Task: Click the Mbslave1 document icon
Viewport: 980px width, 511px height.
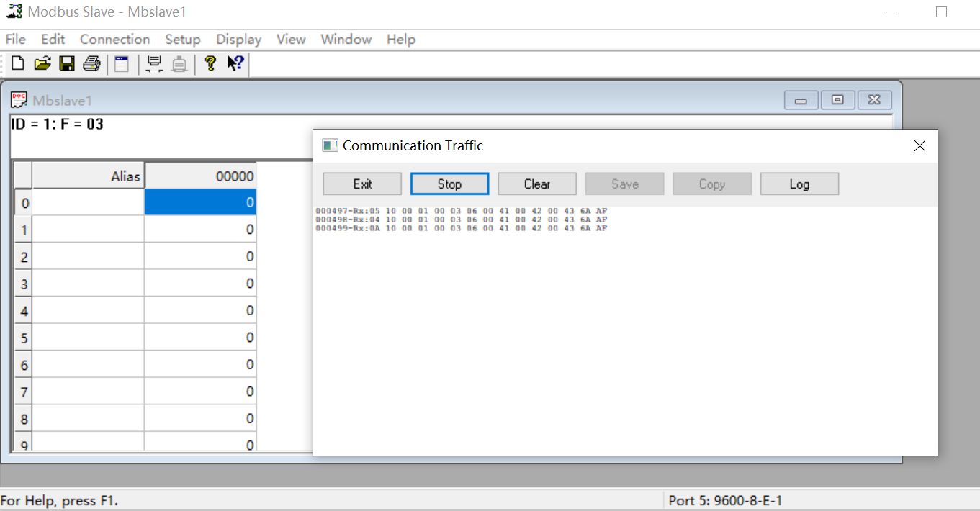Action: [19, 100]
